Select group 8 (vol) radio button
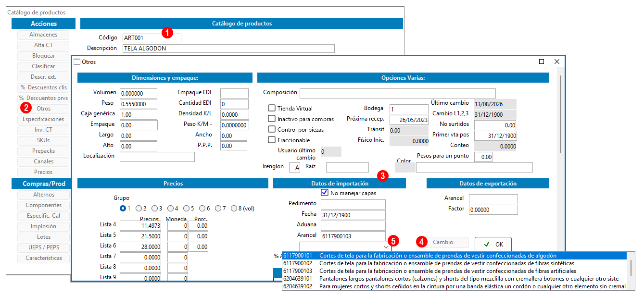 [234, 209]
